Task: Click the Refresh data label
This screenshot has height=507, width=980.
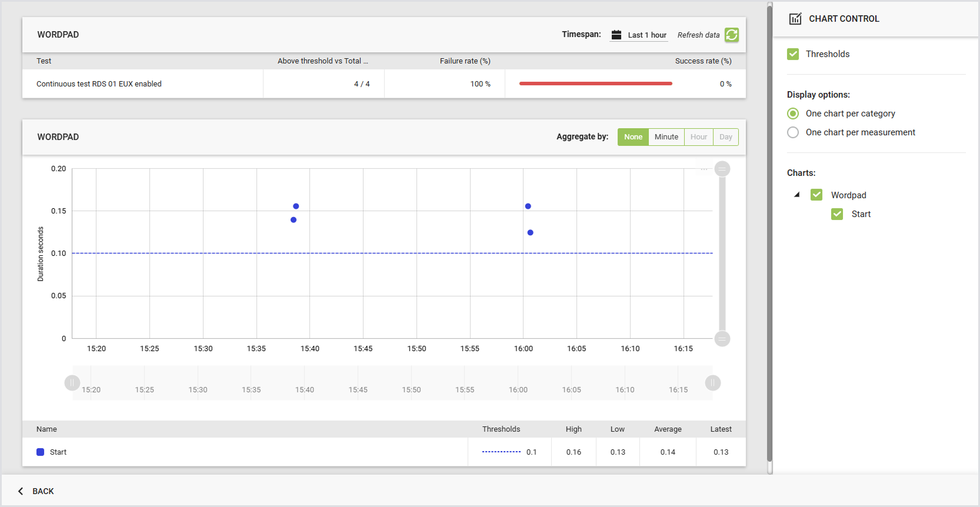Action: [x=698, y=35]
